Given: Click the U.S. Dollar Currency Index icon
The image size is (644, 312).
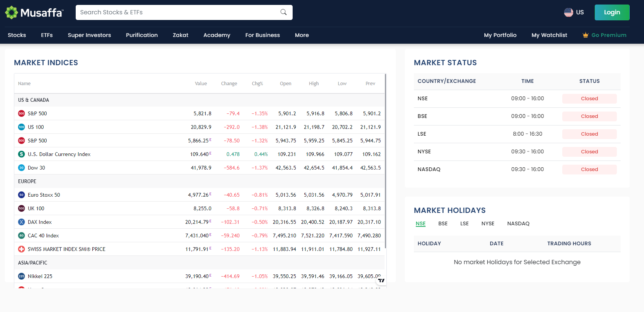Looking at the screenshot, I should click(21, 154).
